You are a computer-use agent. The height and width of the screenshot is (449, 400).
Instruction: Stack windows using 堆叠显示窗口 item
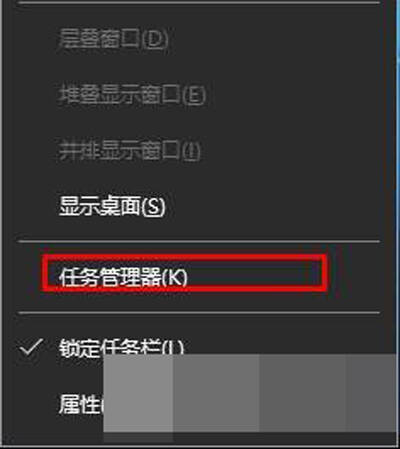click(120, 95)
